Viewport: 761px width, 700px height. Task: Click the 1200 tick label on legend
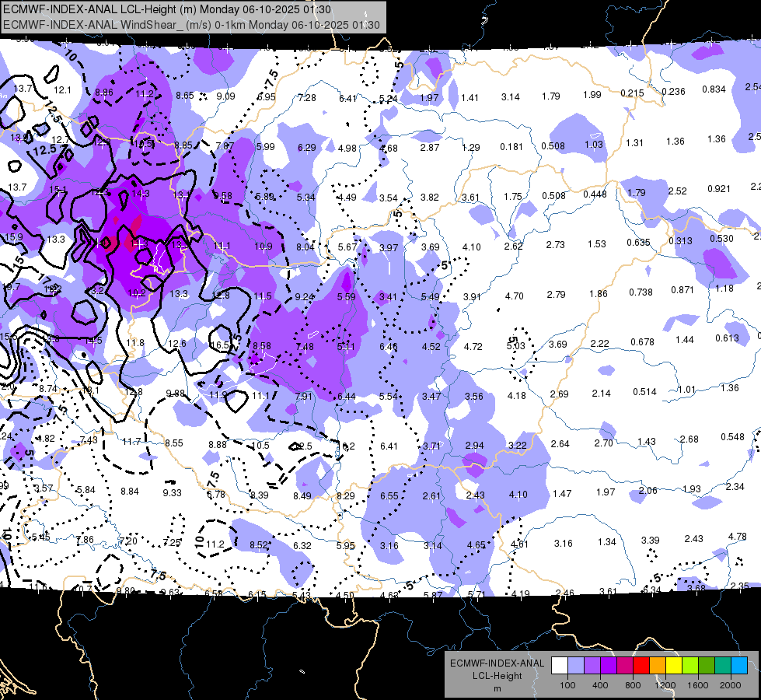click(665, 685)
